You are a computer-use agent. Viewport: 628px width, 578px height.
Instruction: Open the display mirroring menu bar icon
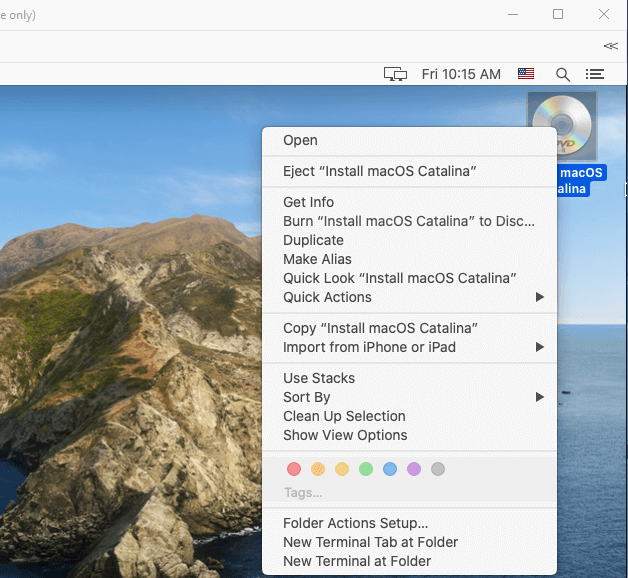[395, 74]
